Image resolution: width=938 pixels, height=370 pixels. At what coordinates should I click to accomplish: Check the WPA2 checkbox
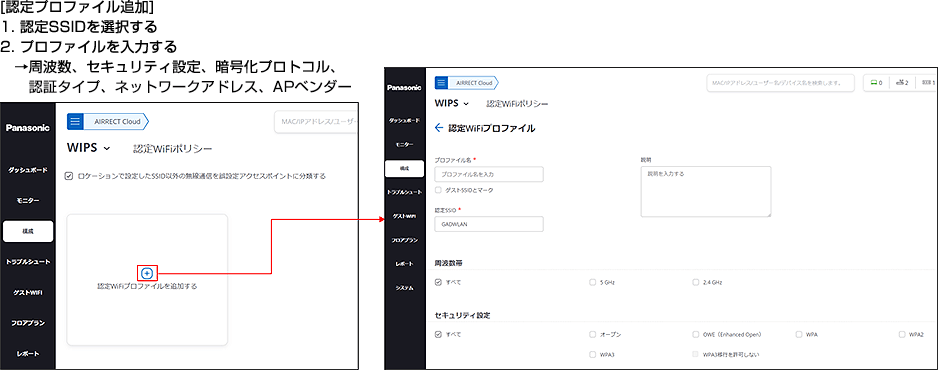902,335
